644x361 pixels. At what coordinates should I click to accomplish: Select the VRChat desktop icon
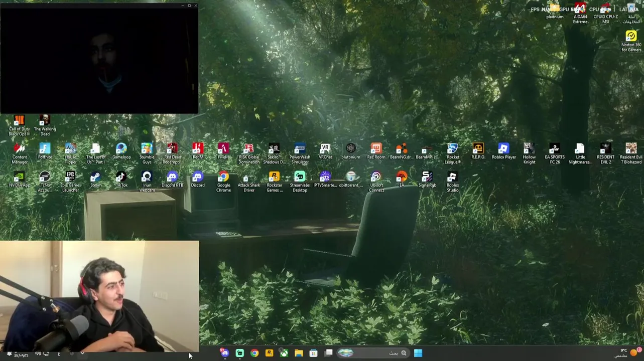point(325,151)
